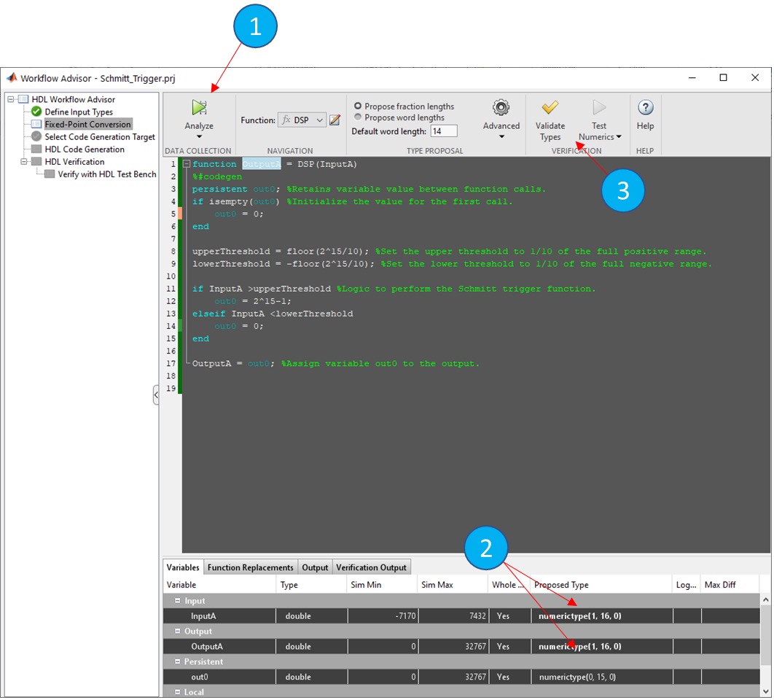774x700 pixels.
Task: Select Define Input Types step
Action: [x=79, y=112]
